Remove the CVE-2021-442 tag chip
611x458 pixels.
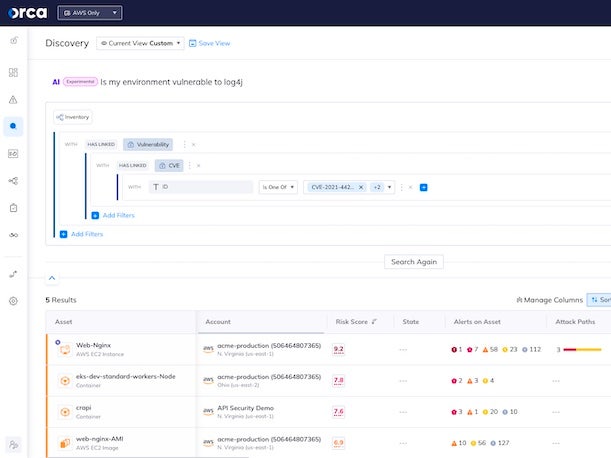pyautogui.click(x=361, y=187)
